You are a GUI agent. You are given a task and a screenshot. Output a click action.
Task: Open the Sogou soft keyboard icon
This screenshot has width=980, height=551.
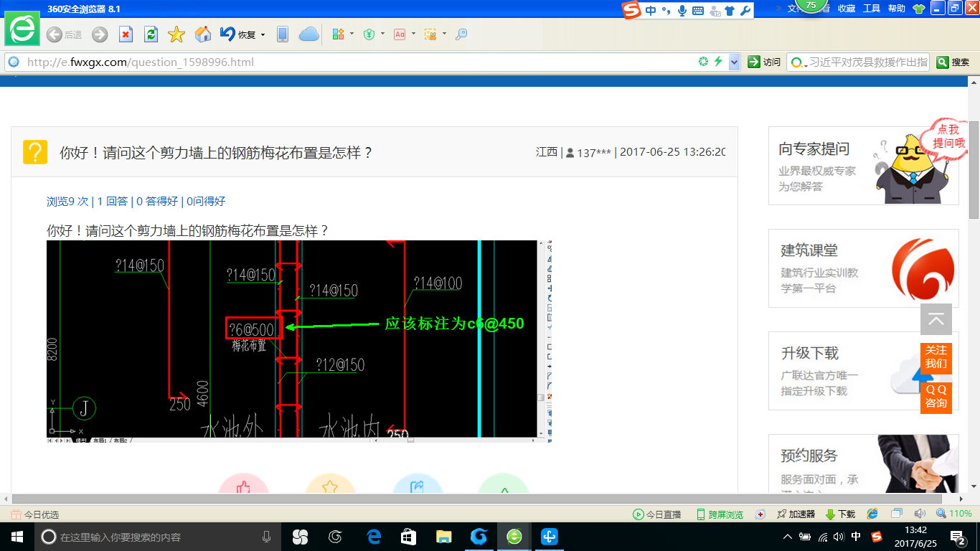[x=697, y=11]
